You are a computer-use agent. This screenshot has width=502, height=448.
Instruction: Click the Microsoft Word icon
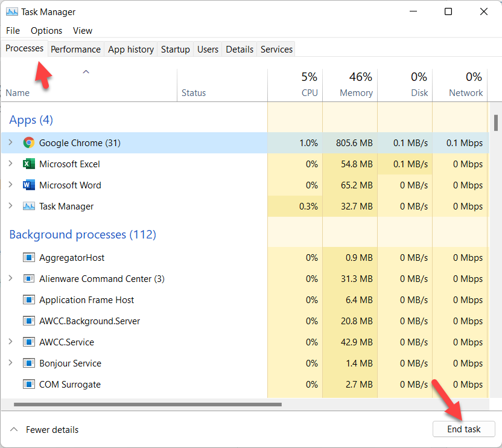tap(28, 185)
